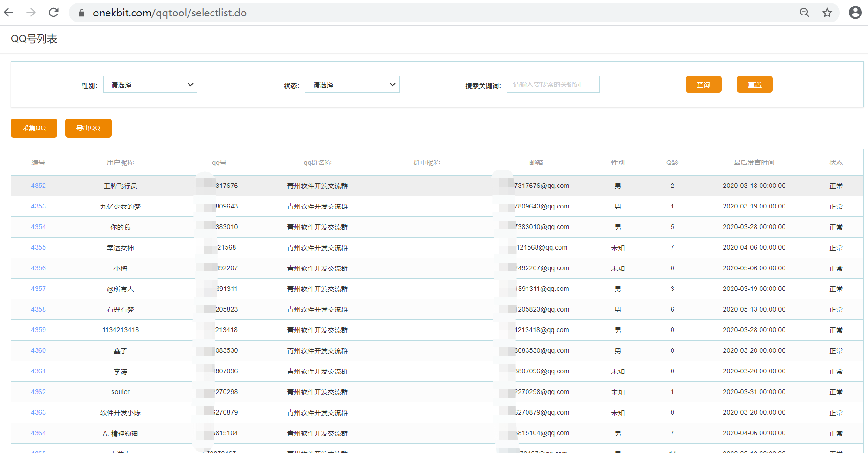Open the 状态 status dropdown
Screen dimensions: 868x453
[x=352, y=84]
